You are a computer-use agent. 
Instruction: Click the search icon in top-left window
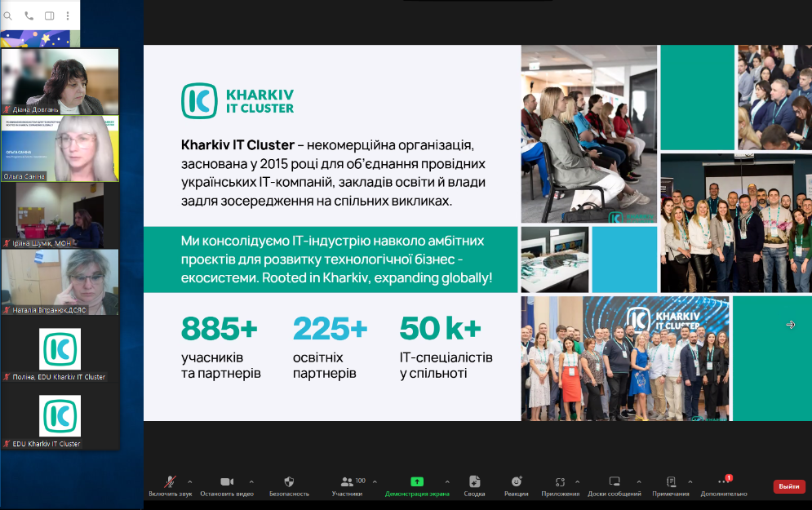[8, 16]
